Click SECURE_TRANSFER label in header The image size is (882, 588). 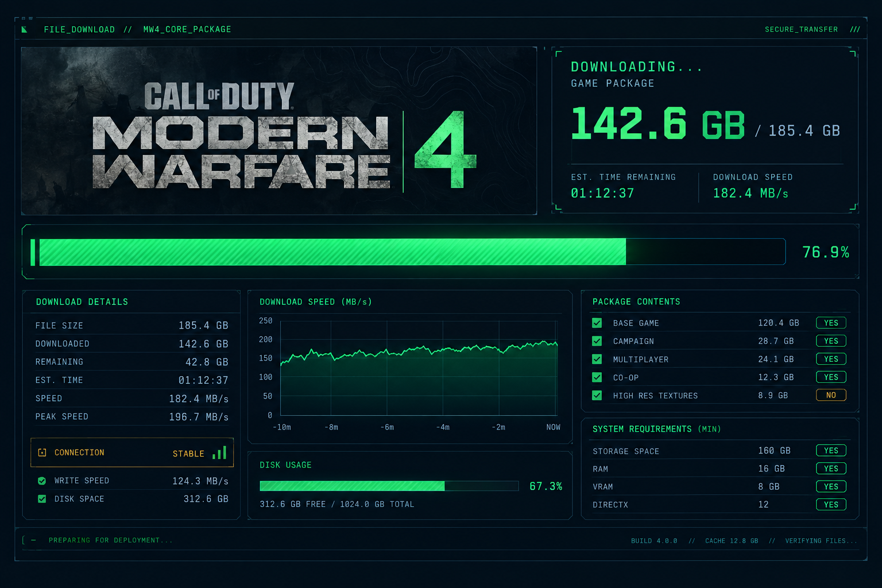tap(801, 29)
